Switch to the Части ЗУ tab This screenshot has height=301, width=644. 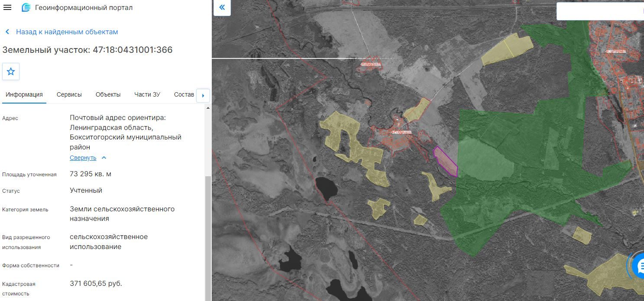click(147, 94)
